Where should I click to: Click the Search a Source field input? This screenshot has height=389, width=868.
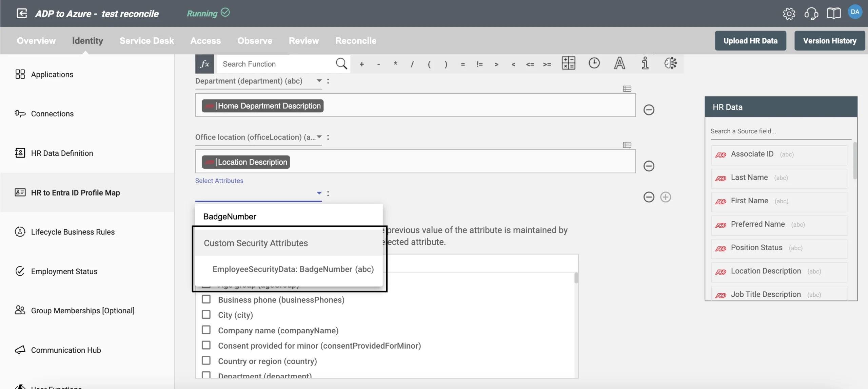click(x=781, y=131)
